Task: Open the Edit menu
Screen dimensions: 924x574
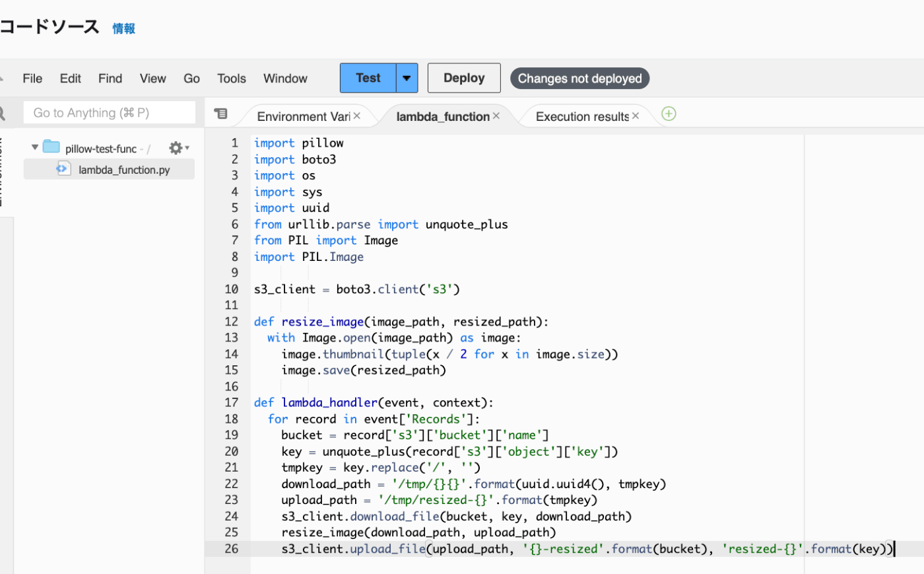Action: [x=71, y=79]
